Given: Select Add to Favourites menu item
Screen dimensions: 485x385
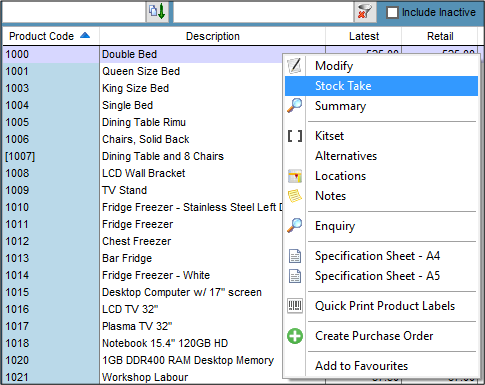Looking at the screenshot, I should pos(381,366).
